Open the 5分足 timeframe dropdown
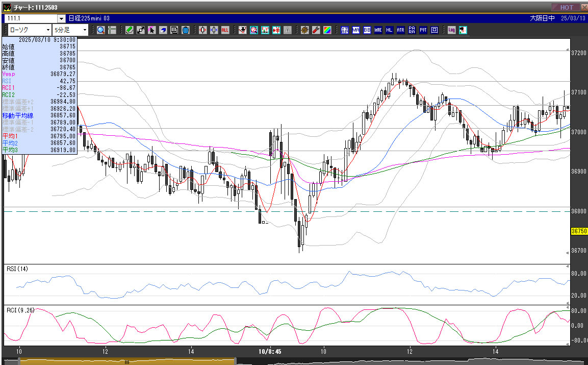The image size is (588, 365). click(70, 30)
